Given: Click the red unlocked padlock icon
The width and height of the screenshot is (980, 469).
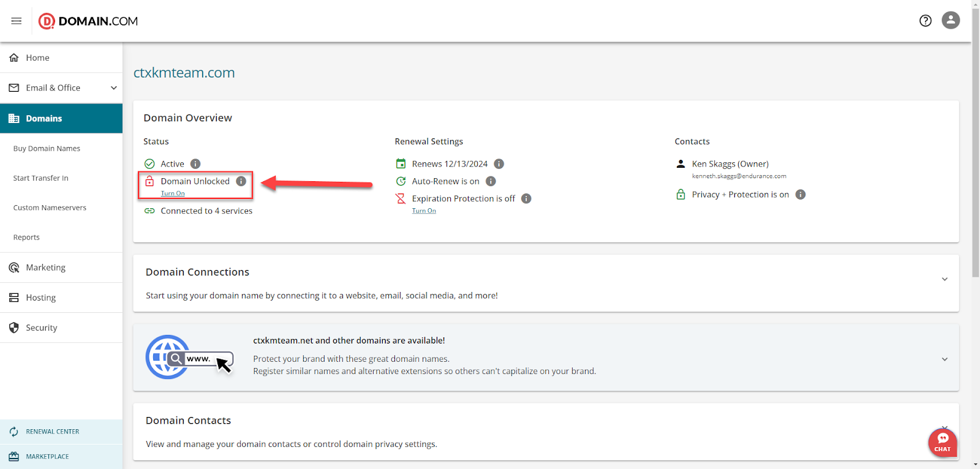Looking at the screenshot, I should [149, 181].
